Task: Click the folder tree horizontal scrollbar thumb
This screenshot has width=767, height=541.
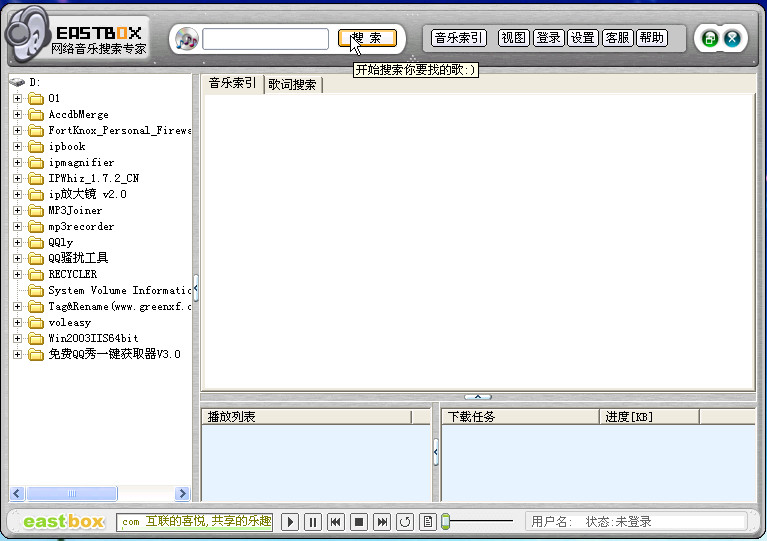Action: click(72, 494)
